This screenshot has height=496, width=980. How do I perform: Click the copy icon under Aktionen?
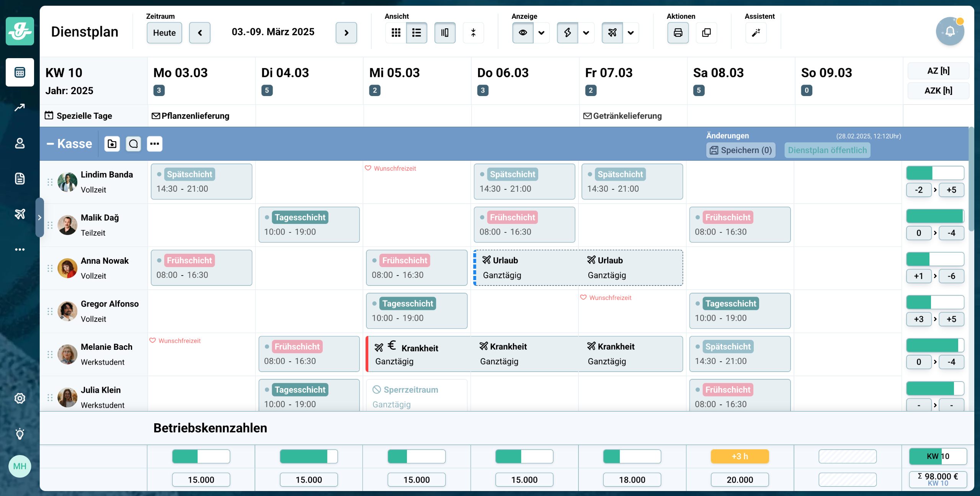pos(706,33)
